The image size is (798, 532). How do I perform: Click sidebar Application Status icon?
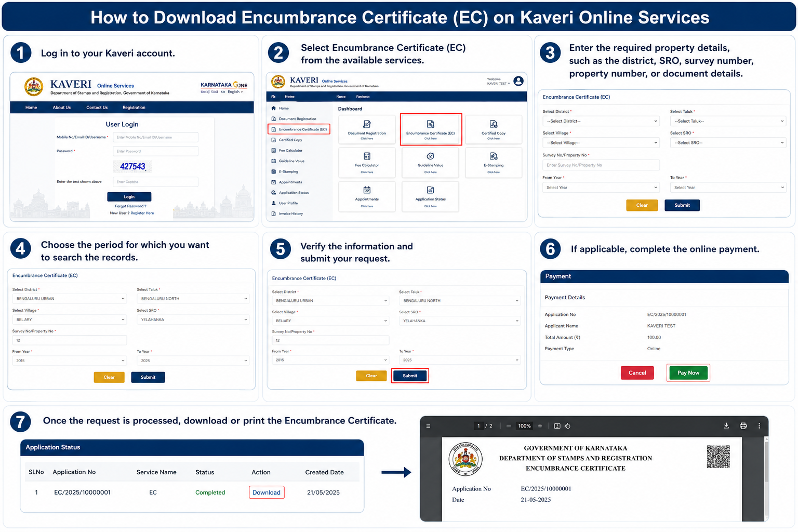(x=274, y=193)
